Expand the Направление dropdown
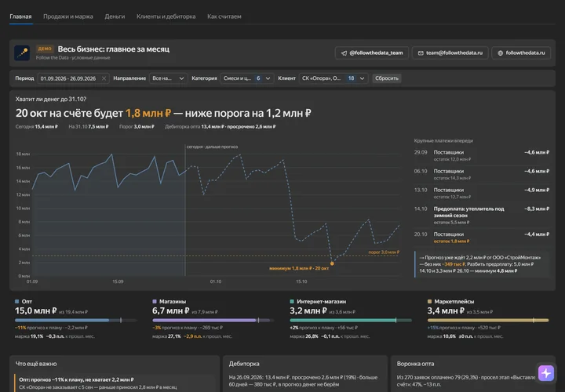Image resolution: width=565 pixels, height=392 pixels. pyautogui.click(x=168, y=78)
